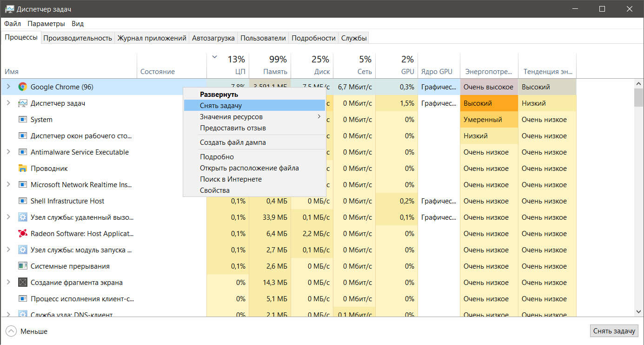The width and height of the screenshot is (644, 345).
Task: Expand the Google Chrome (96) process group
Action: click(x=8, y=87)
